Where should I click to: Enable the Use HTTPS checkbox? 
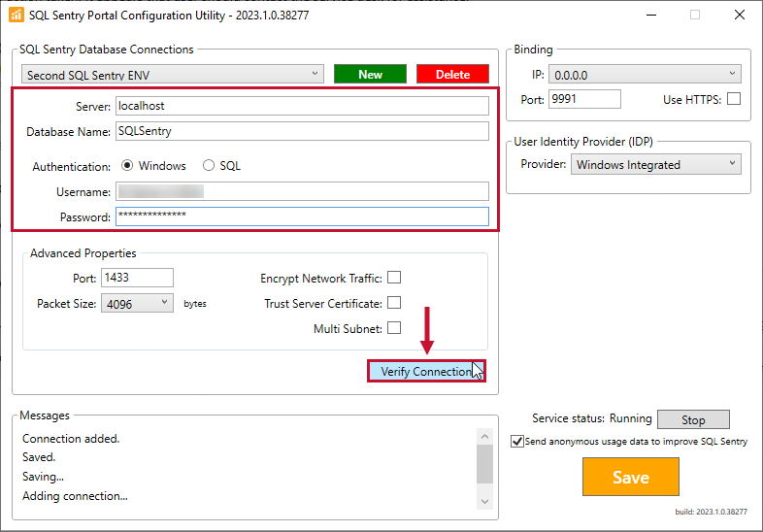coord(734,99)
